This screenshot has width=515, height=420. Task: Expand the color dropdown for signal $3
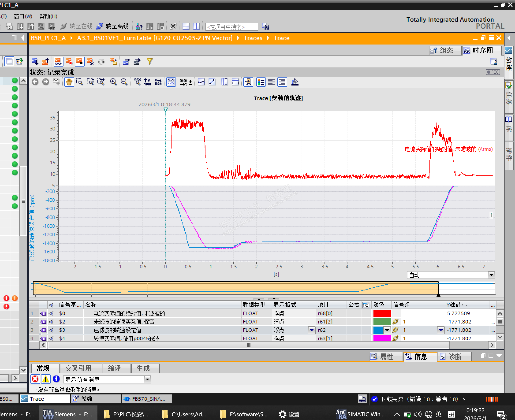click(x=387, y=330)
